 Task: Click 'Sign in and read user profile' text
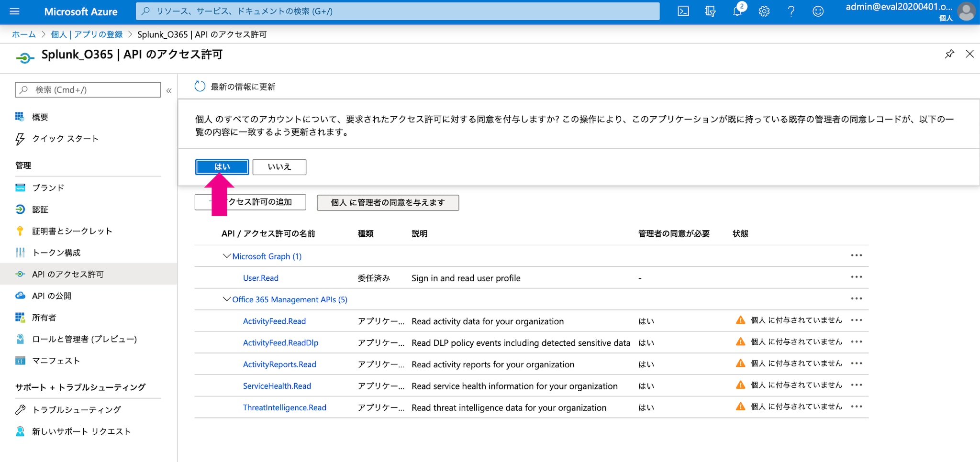tap(466, 278)
